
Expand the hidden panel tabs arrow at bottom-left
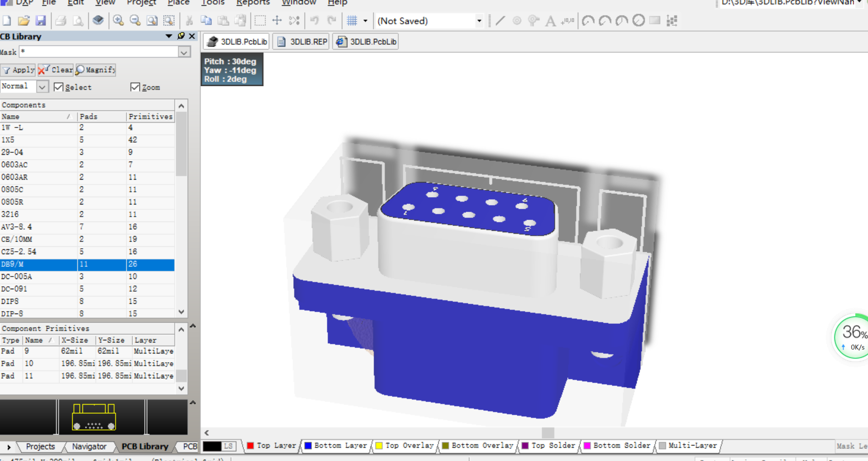pyautogui.click(x=8, y=446)
